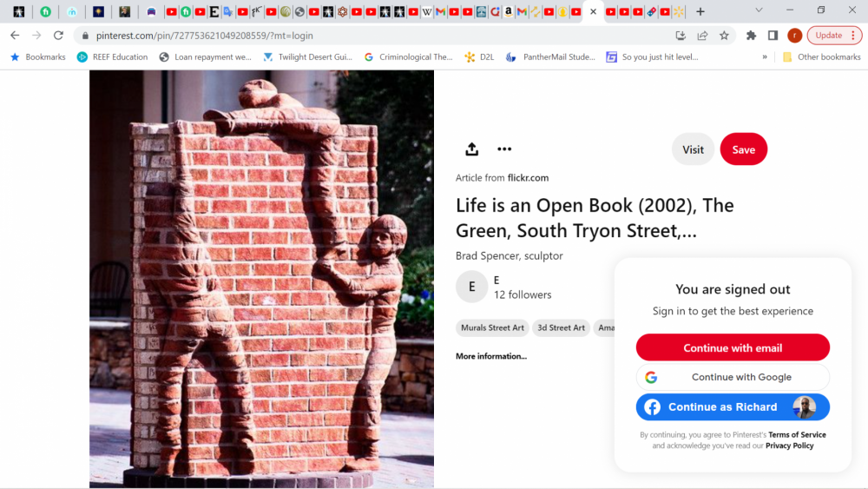View site info via the lock icon
Screen dimensions: 868x489
pos(85,36)
